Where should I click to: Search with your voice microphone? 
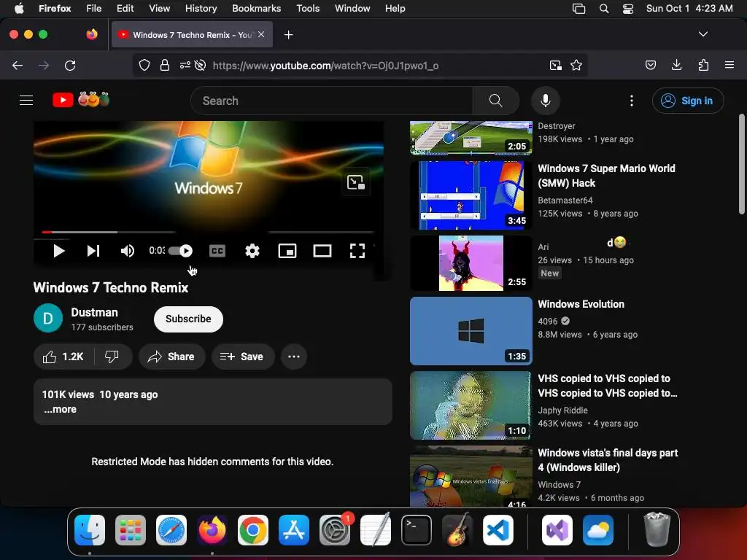[x=546, y=101]
